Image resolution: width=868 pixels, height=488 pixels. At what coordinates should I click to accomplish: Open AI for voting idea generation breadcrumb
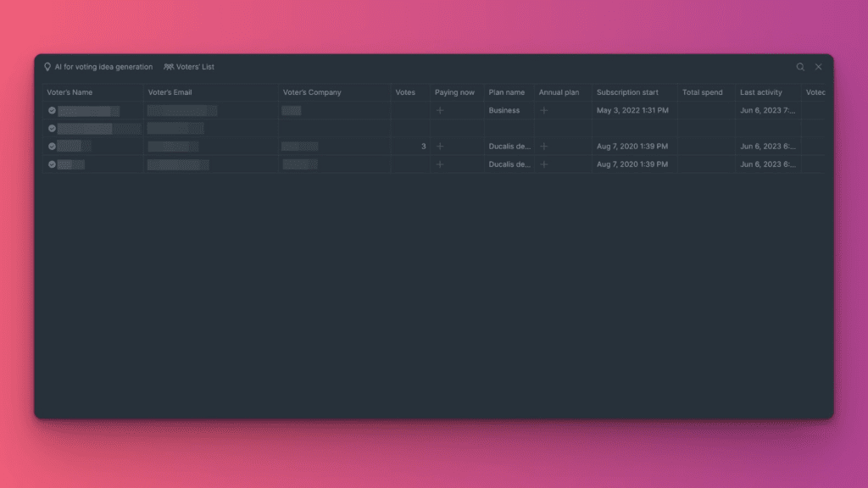coord(103,67)
